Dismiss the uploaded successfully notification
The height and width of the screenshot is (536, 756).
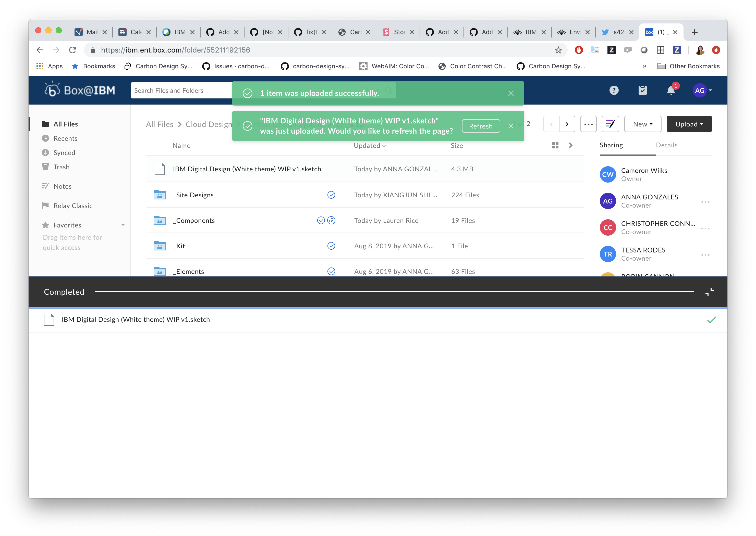[x=511, y=93]
